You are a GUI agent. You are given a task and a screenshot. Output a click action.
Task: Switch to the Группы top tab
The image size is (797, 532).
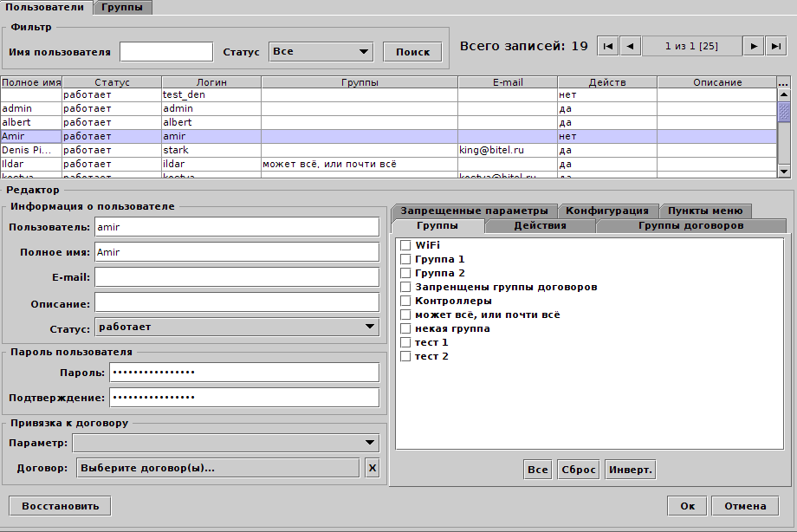[x=122, y=7]
